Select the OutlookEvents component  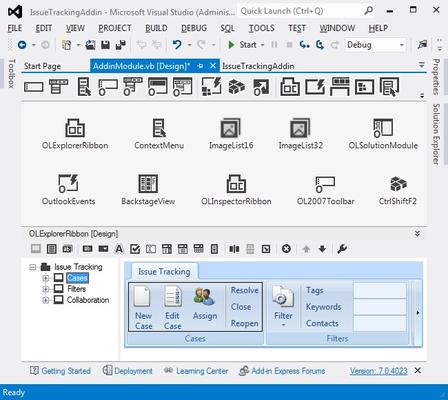(x=68, y=190)
